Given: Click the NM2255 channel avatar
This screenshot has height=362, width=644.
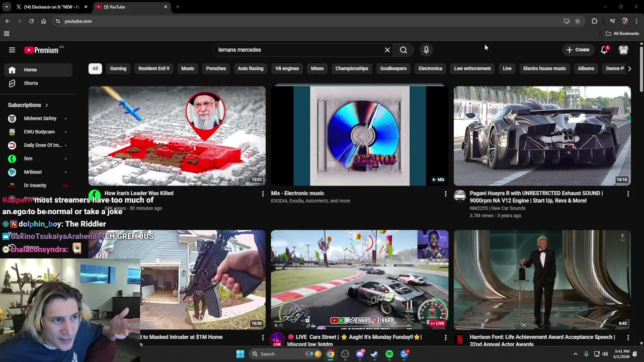Looking at the screenshot, I should point(460,196).
